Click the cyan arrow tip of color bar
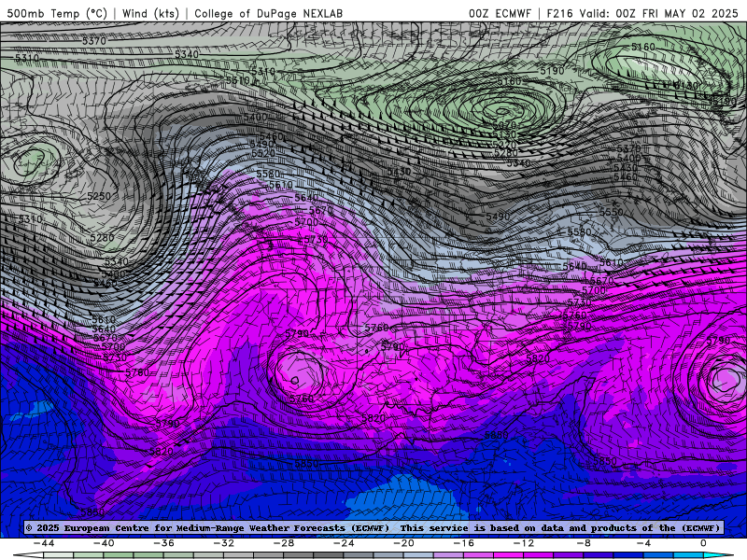747x560 pixels. point(718,556)
